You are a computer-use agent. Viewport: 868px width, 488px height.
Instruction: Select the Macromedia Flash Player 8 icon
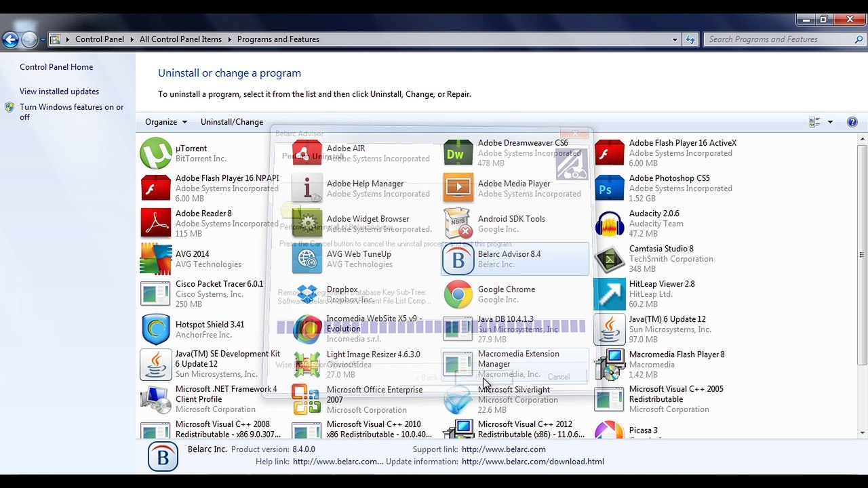click(609, 365)
